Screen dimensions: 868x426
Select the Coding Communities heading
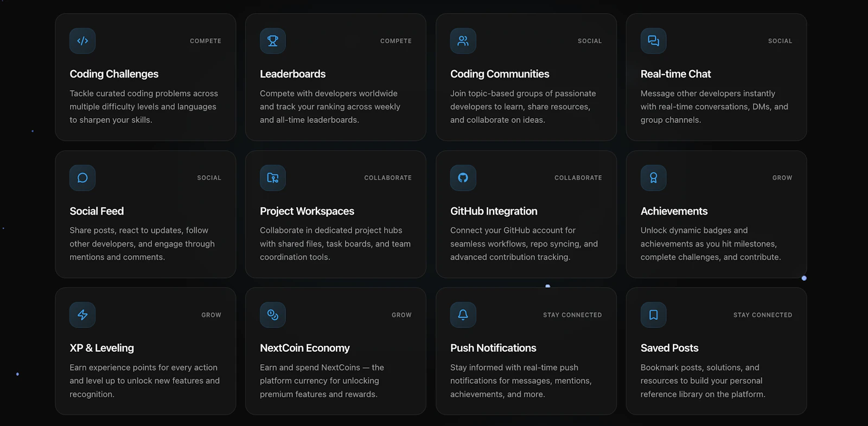coord(500,74)
